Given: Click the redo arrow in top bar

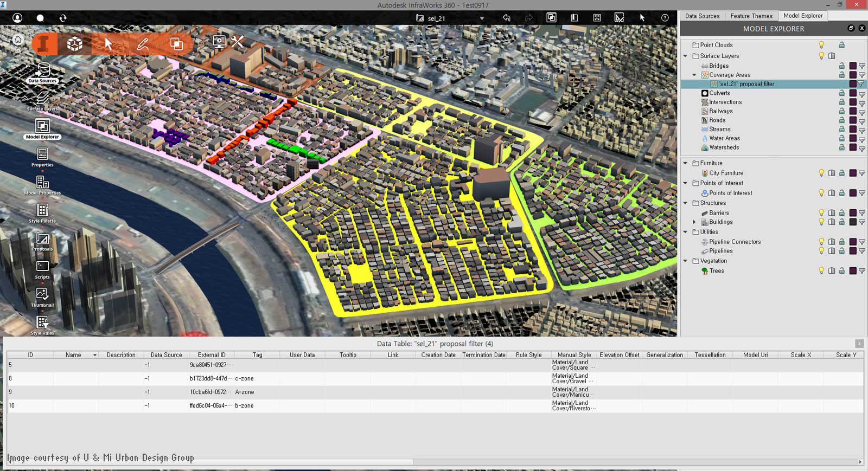Looking at the screenshot, I should pos(528,18).
